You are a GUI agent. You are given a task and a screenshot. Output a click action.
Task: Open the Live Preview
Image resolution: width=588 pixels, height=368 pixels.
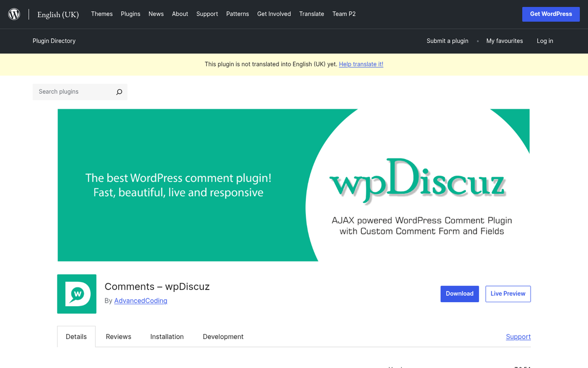pos(508,293)
